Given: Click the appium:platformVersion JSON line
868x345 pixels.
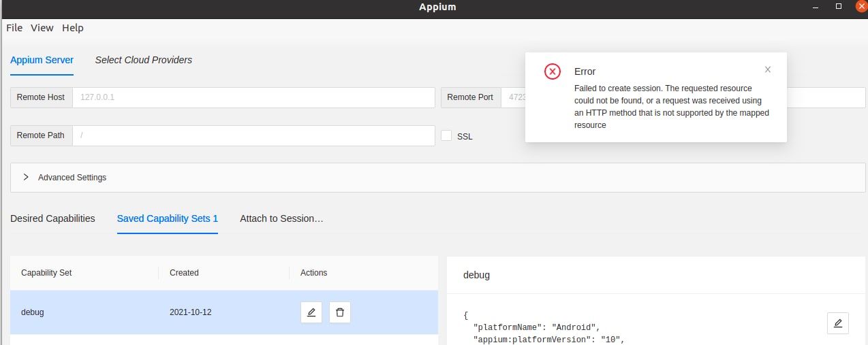Looking at the screenshot, I should 549,340.
